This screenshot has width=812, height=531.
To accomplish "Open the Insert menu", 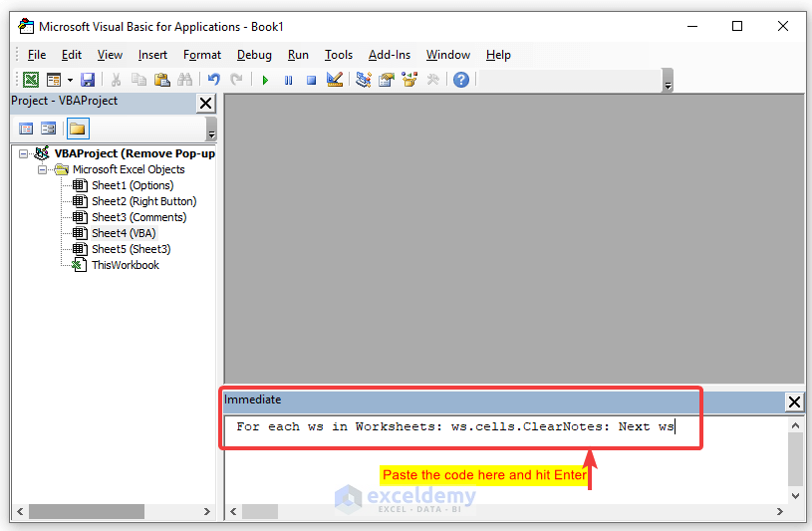I will (152, 55).
